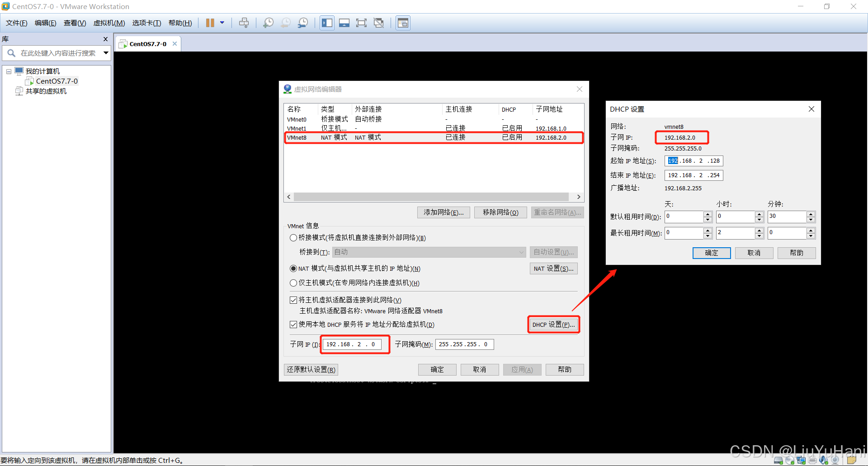This screenshot has width=868, height=466.
Task: Click the subnet IP input field
Action: 352,344
